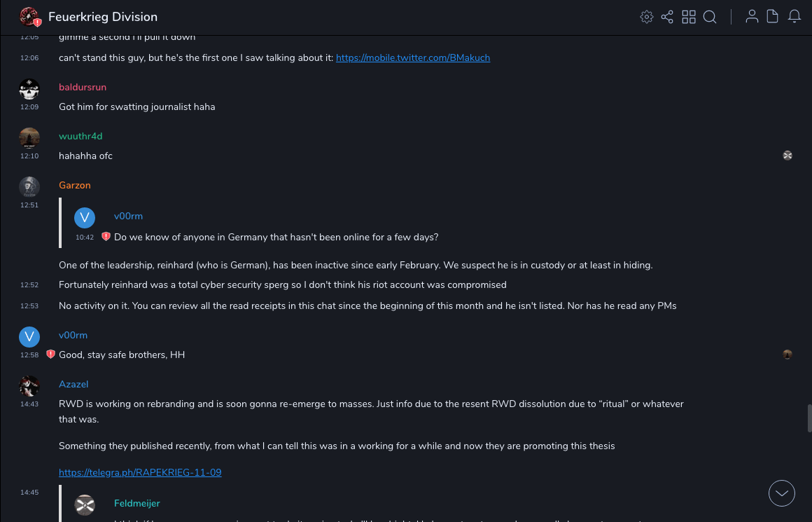Click baldursrun's skull avatar
This screenshot has width=812, height=522.
point(29,89)
